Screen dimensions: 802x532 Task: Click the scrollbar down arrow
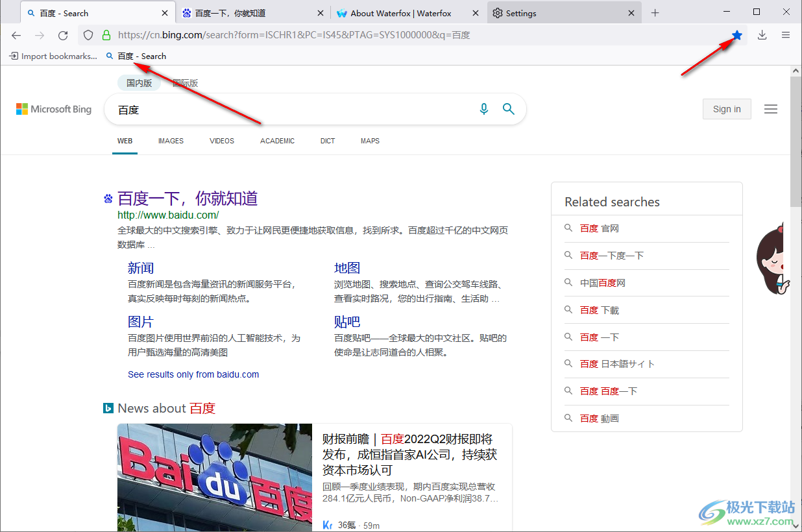(x=796, y=526)
